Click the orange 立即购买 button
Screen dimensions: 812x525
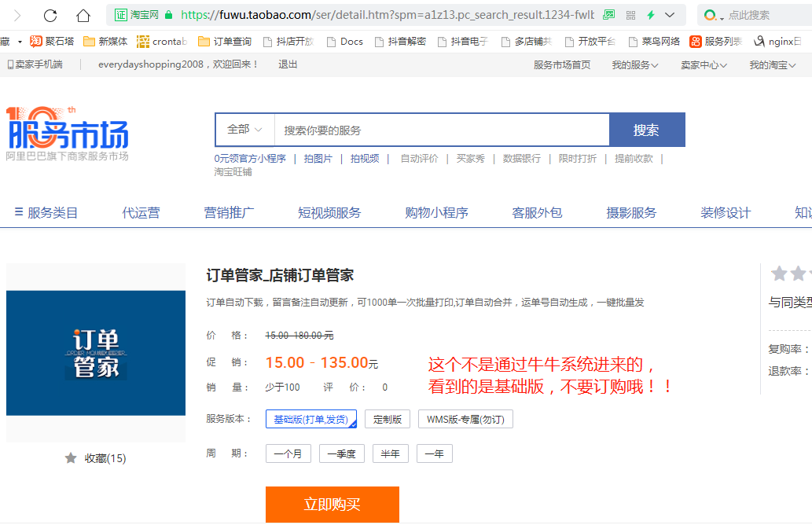tap(333, 505)
